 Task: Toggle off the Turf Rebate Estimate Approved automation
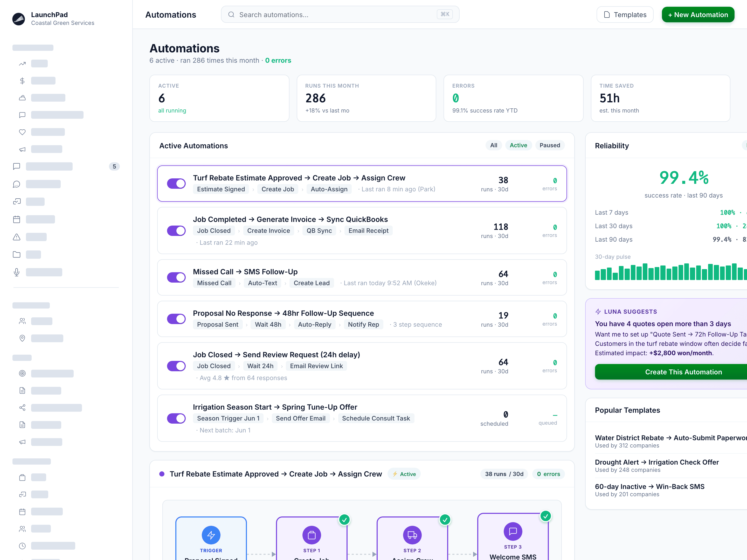coord(176,184)
